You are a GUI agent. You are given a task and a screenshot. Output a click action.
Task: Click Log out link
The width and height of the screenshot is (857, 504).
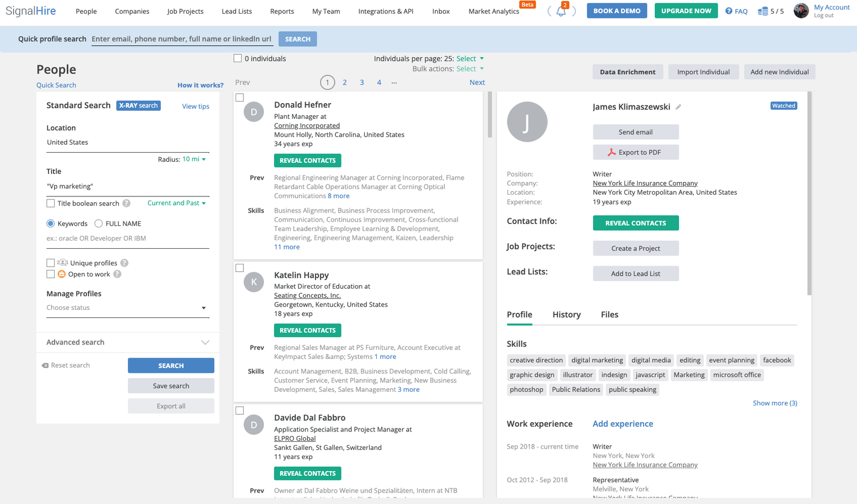(x=824, y=16)
